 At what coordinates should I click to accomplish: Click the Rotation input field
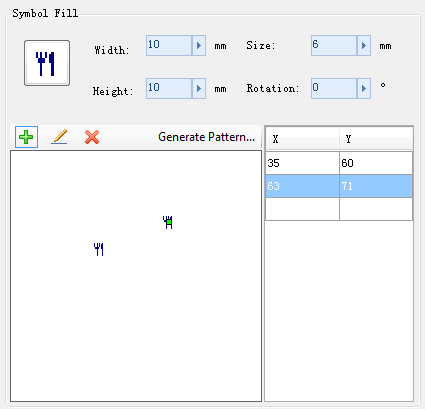point(334,88)
